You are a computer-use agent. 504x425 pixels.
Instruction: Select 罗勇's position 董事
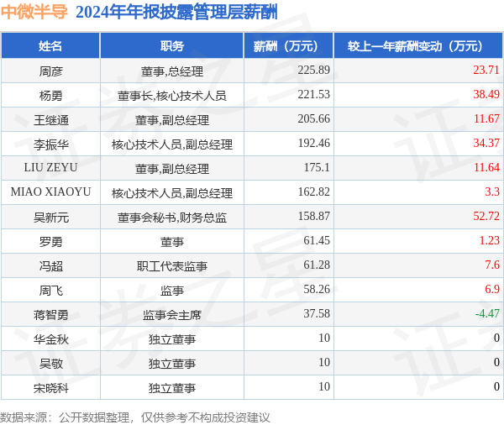(172, 242)
